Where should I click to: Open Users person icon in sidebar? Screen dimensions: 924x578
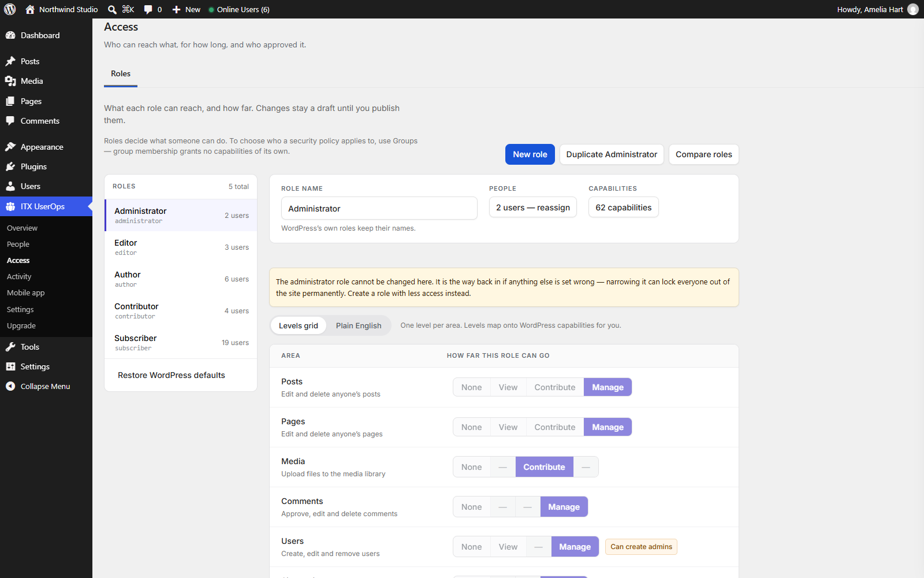coord(10,186)
